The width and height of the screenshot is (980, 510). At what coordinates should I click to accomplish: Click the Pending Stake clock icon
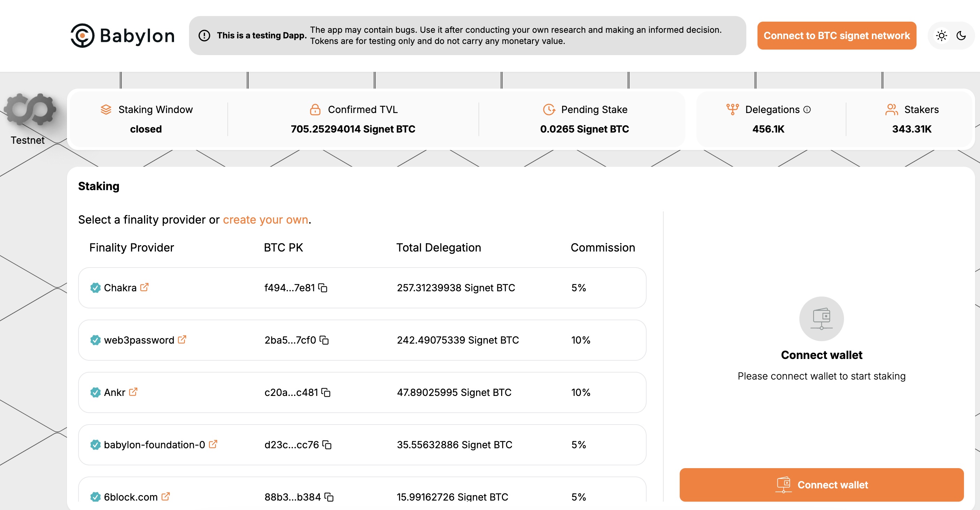point(549,110)
